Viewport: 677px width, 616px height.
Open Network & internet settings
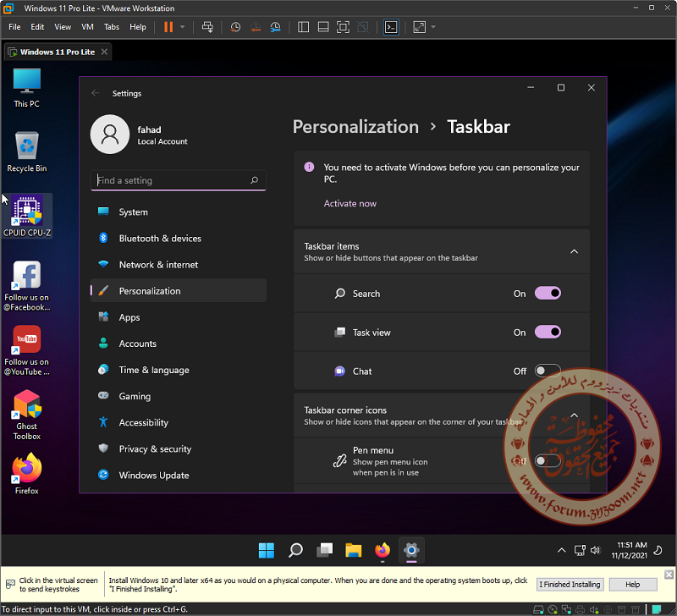click(x=179, y=265)
